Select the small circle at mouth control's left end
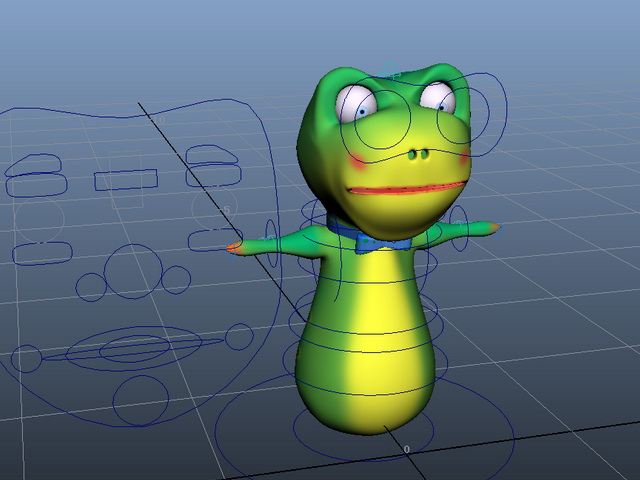 point(26,359)
